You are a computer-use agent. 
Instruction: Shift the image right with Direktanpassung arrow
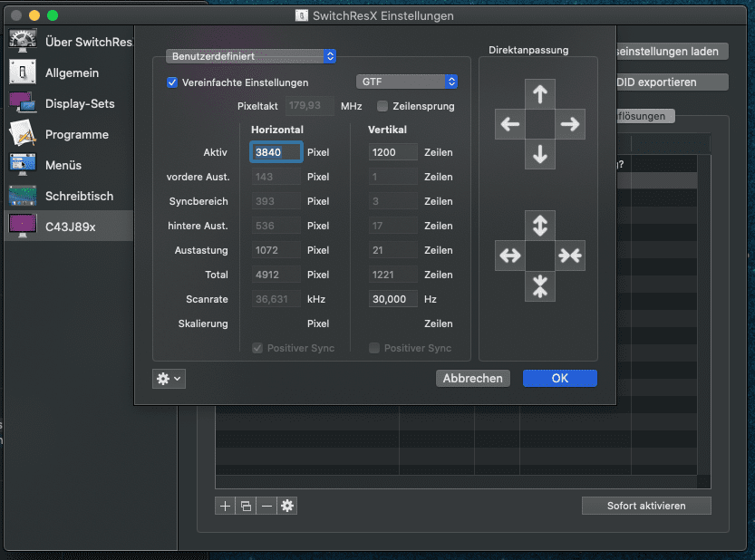pyautogui.click(x=570, y=124)
